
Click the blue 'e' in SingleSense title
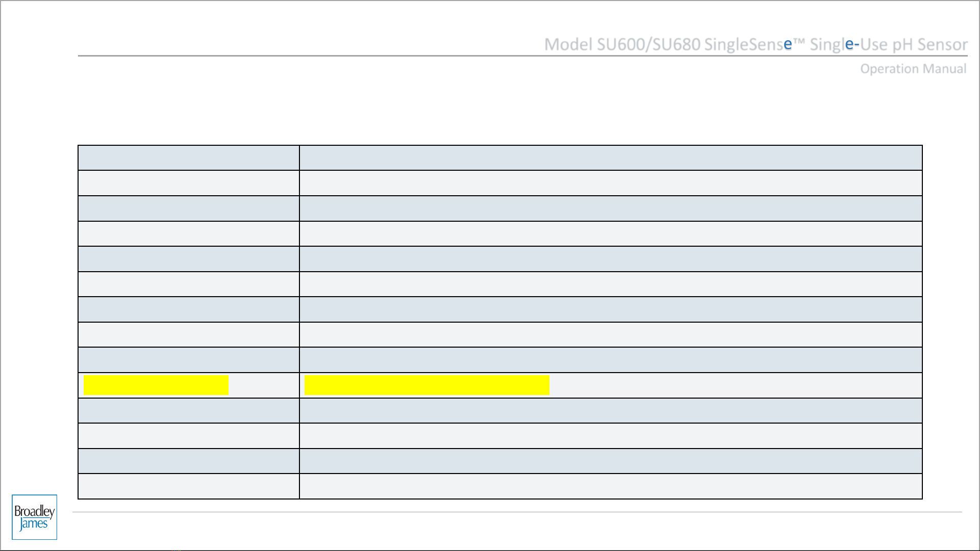point(788,45)
